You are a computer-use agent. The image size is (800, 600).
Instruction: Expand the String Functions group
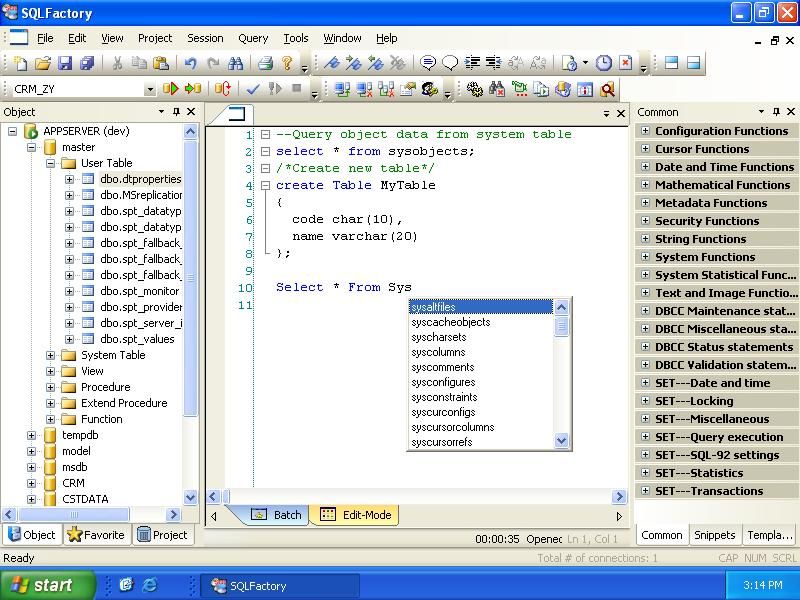pos(645,239)
